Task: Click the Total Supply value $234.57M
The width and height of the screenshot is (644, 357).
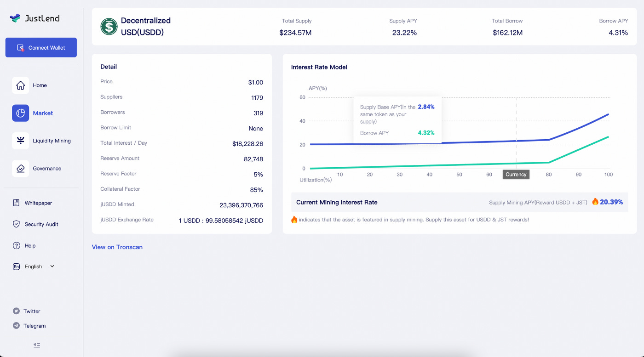Action: point(295,33)
